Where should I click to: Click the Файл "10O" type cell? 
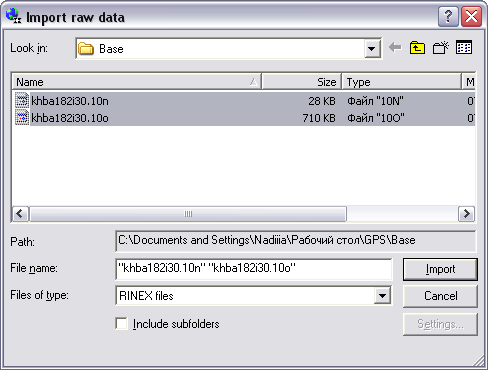click(x=376, y=118)
